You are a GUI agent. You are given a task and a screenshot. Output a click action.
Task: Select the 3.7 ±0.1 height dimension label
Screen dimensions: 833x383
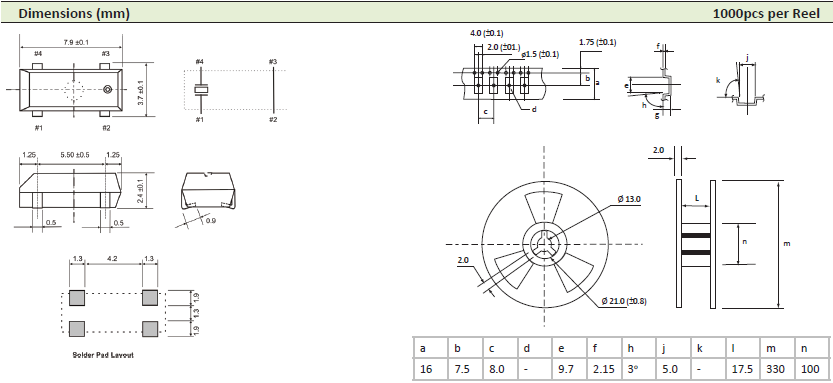(141, 93)
